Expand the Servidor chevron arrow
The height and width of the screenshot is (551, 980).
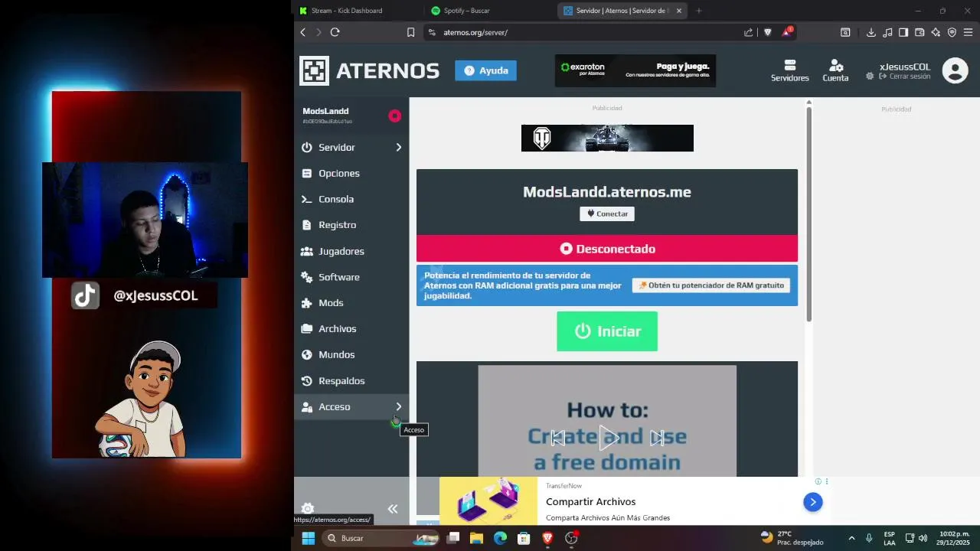pos(398,147)
